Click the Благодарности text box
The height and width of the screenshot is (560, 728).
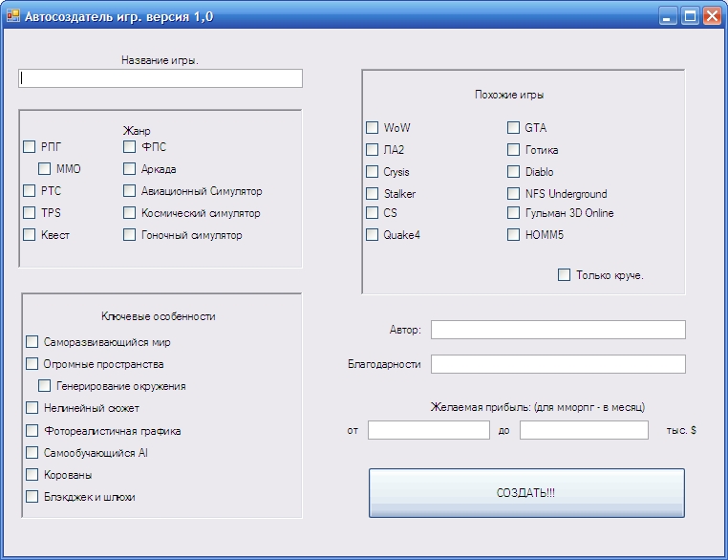(558, 364)
